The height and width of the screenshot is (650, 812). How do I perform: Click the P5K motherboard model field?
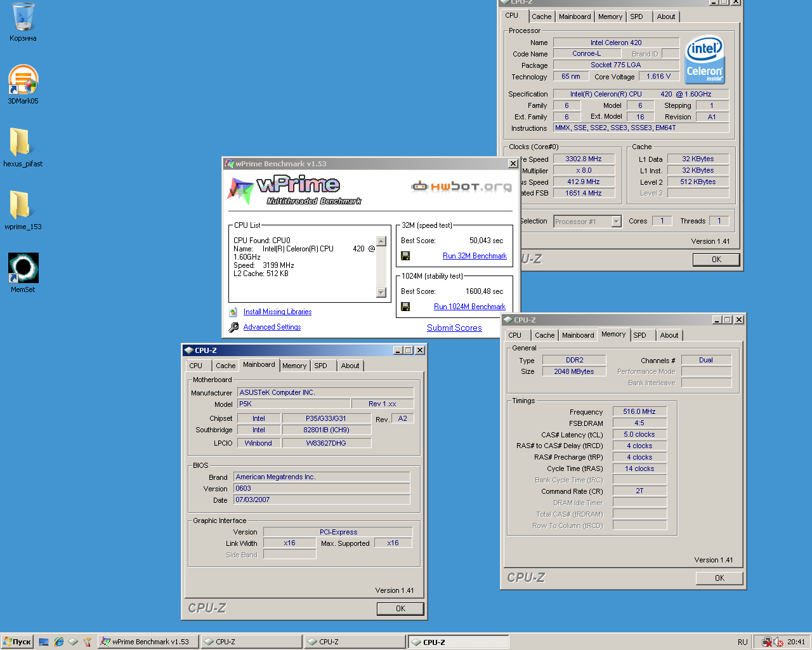[294, 404]
